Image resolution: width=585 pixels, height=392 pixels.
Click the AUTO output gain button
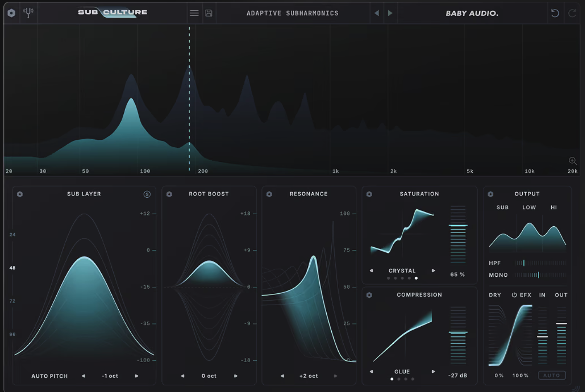click(x=552, y=375)
